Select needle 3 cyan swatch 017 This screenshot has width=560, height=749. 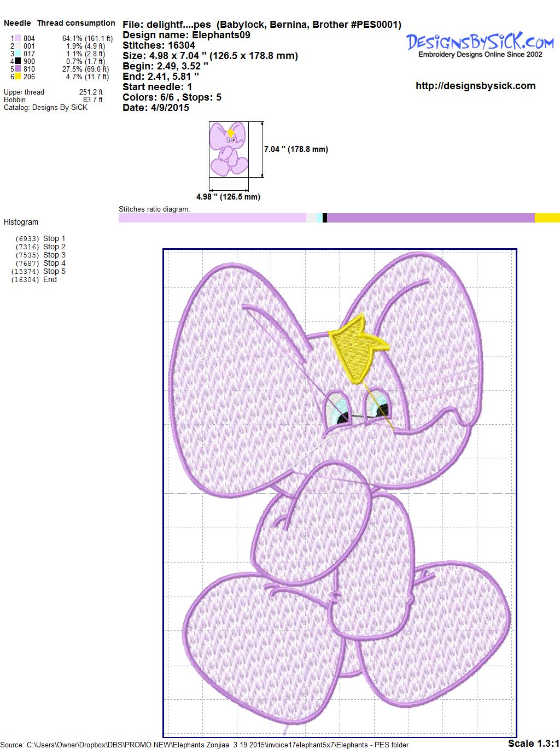[x=18, y=54]
